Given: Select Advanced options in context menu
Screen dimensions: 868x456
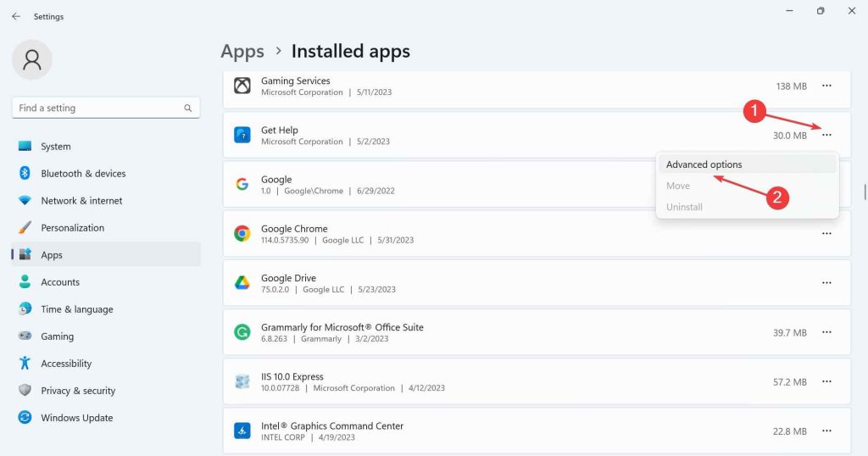Looking at the screenshot, I should pos(704,164).
